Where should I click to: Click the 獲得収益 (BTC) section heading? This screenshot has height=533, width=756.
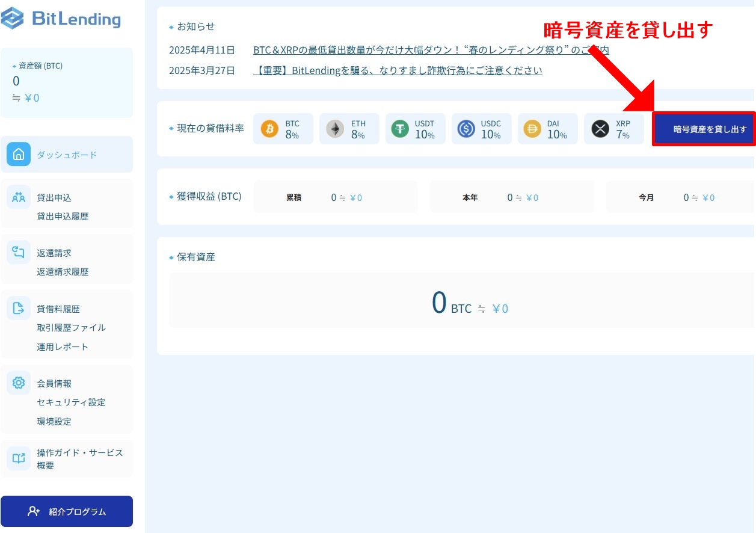(x=209, y=196)
